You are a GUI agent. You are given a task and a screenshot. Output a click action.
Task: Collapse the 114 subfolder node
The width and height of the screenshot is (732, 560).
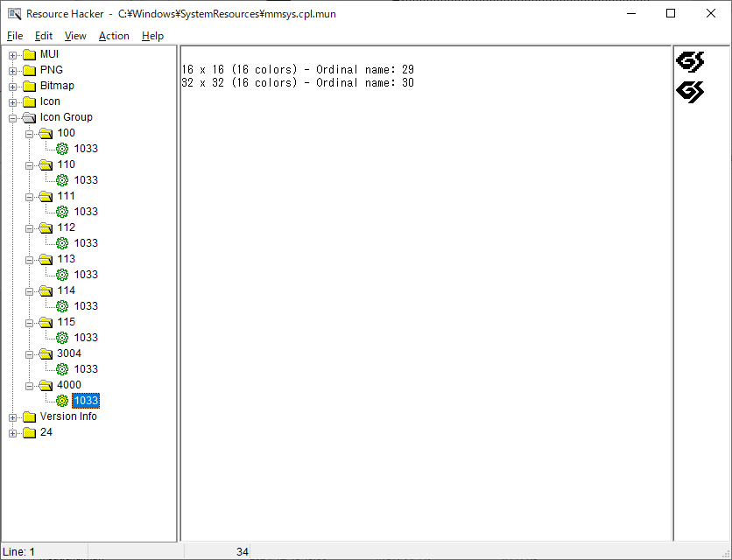point(30,291)
